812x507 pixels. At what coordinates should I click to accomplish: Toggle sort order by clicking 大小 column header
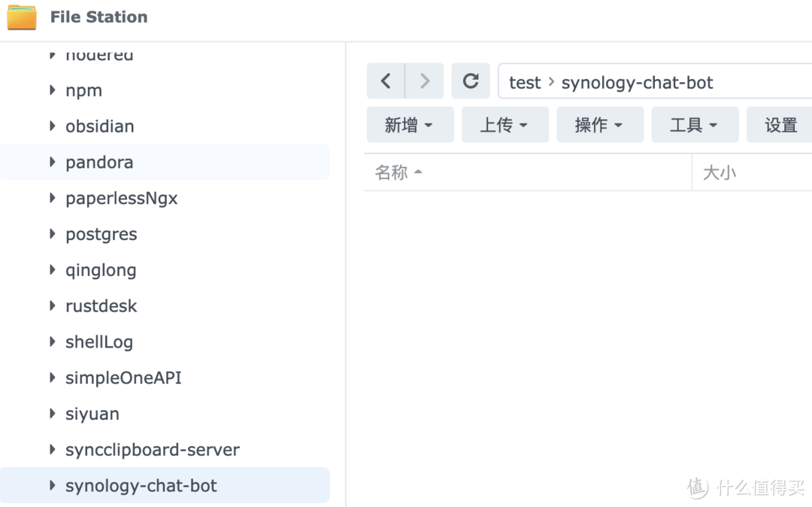[720, 172]
